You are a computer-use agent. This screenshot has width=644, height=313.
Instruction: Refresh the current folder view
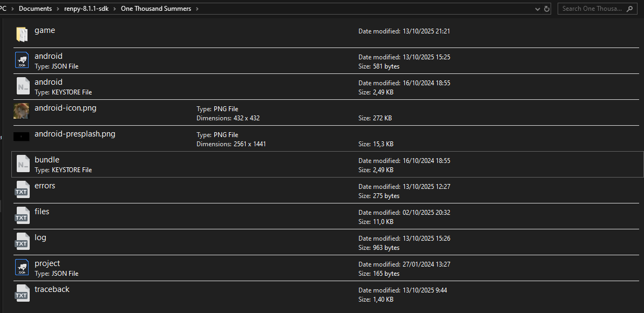(x=547, y=9)
